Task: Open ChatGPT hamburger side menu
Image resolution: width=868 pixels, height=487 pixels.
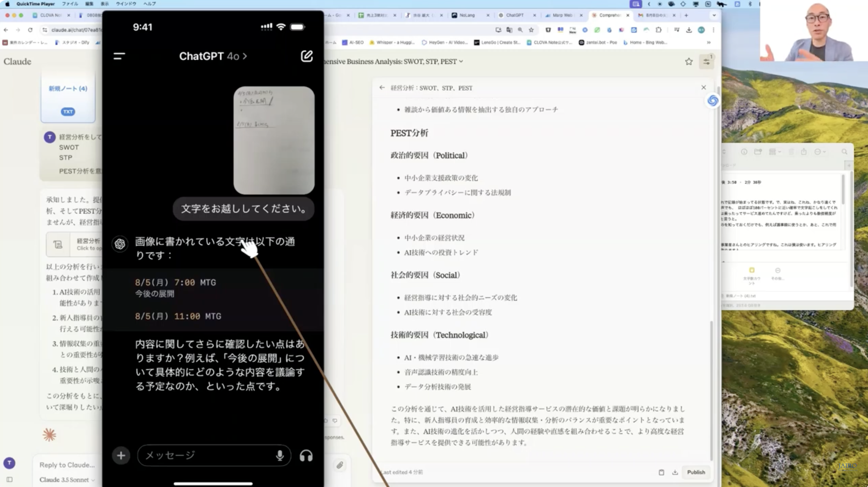Action: click(x=119, y=56)
